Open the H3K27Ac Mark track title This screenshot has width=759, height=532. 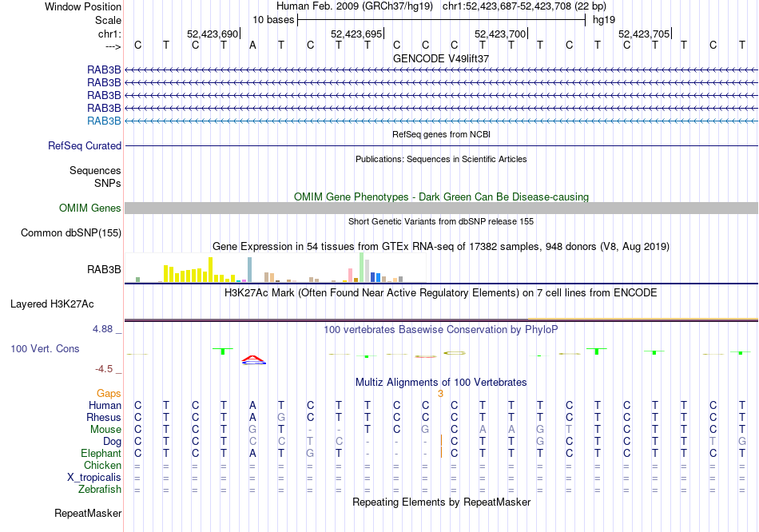441,293
